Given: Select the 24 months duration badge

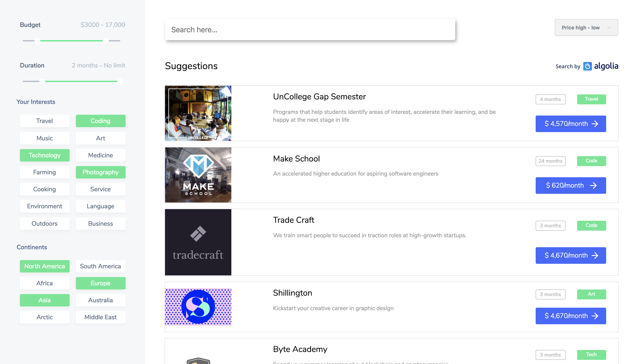Looking at the screenshot, I should [x=550, y=161].
